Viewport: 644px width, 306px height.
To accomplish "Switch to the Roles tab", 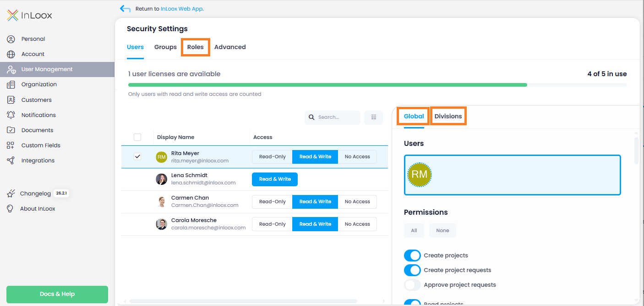I will tap(196, 47).
